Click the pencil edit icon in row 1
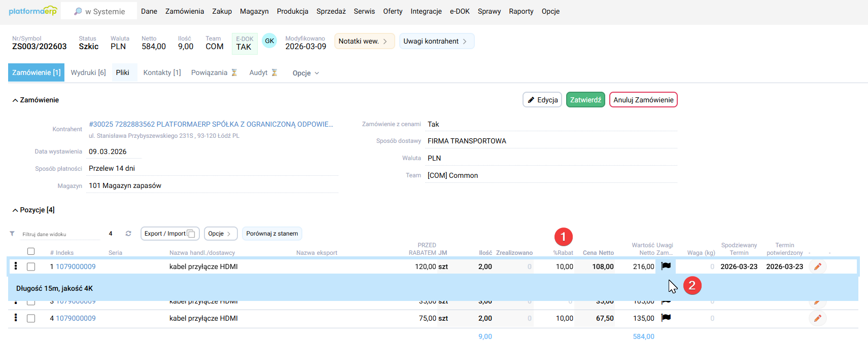The image size is (868, 344). point(817,266)
